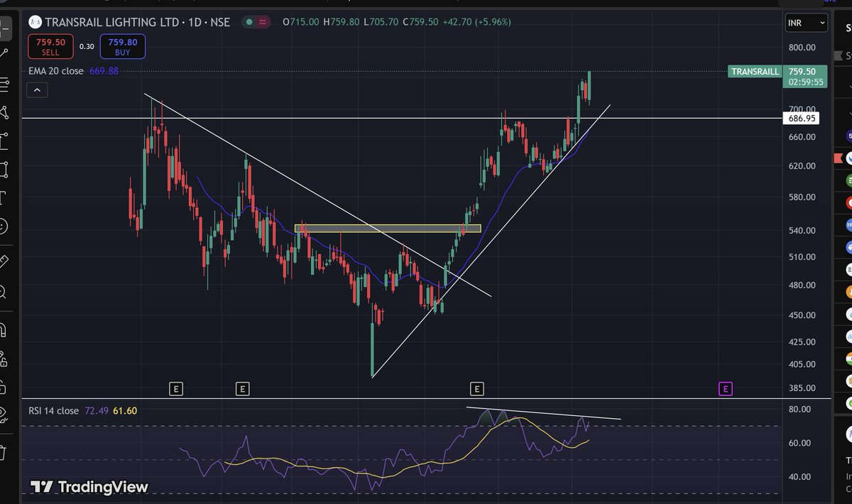Click the green market status dot
Viewport: 852px width, 504px height.
pyautogui.click(x=248, y=22)
